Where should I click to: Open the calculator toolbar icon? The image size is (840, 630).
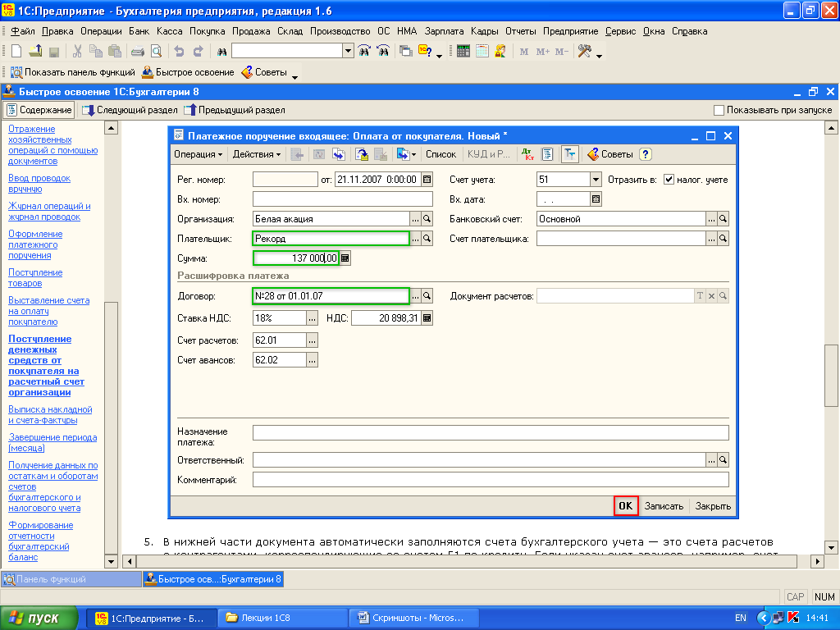coord(463,52)
